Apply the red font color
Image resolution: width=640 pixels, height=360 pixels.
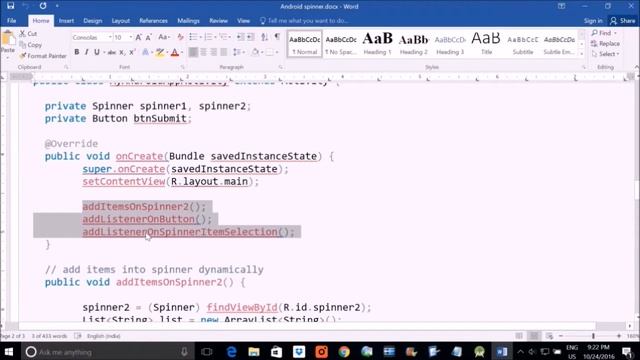pos(175,52)
